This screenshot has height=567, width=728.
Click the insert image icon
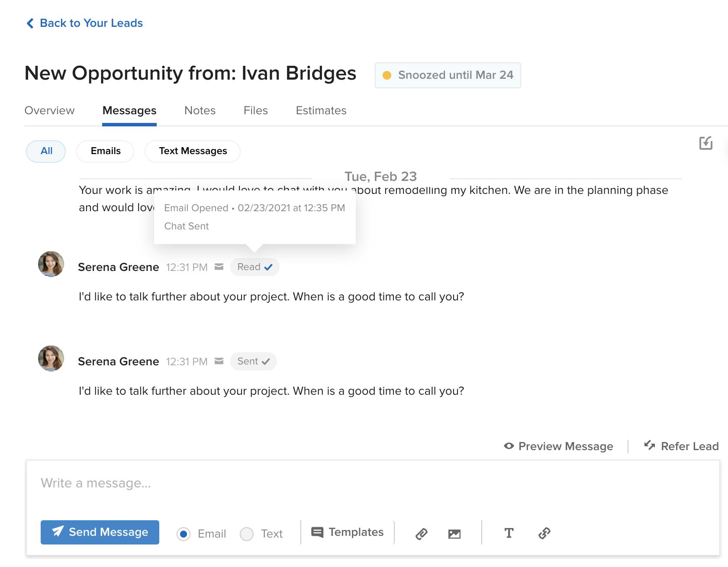pyautogui.click(x=454, y=534)
